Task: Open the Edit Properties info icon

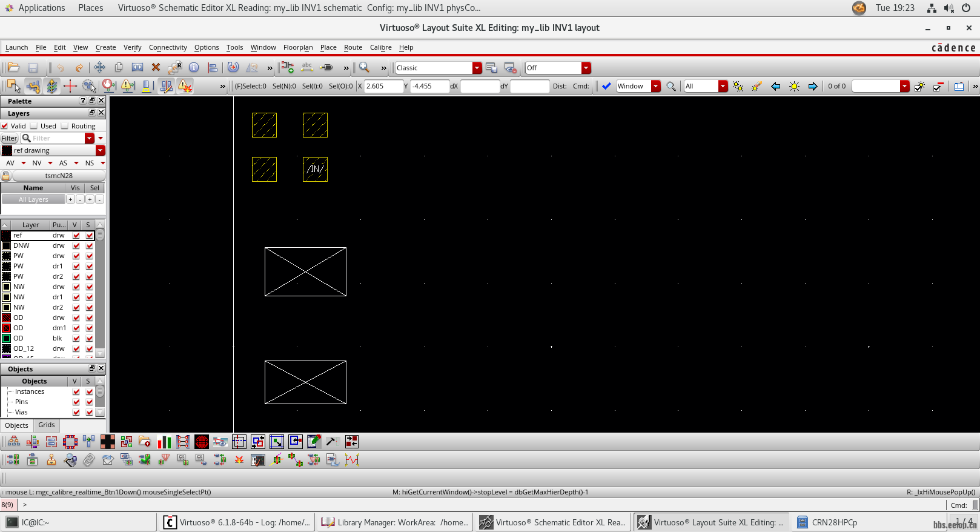Action: (194, 67)
